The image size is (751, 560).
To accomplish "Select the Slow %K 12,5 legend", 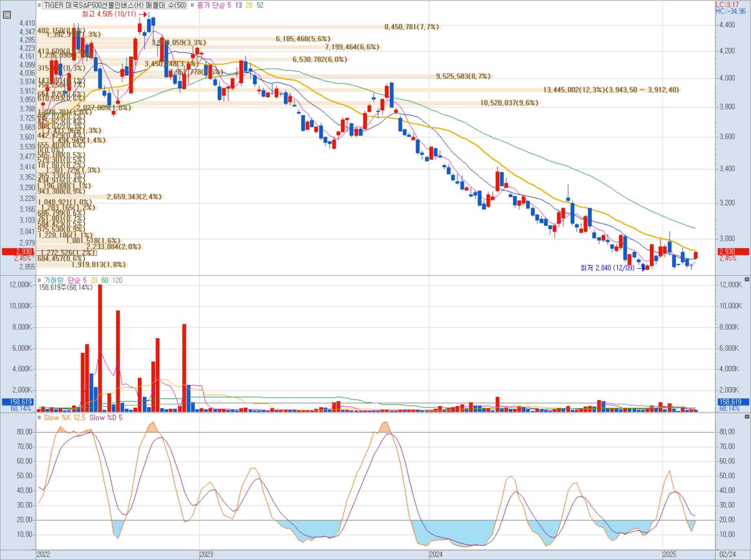I will point(65,418).
